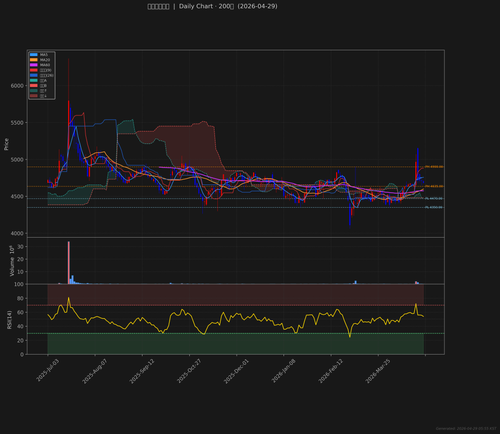Click the 4000 price axis tick

pyautogui.click(x=17, y=234)
